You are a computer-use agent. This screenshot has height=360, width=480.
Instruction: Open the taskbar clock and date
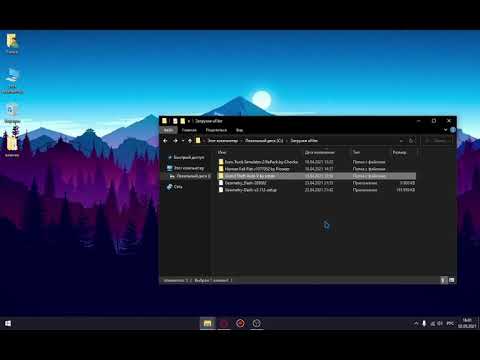467,323
